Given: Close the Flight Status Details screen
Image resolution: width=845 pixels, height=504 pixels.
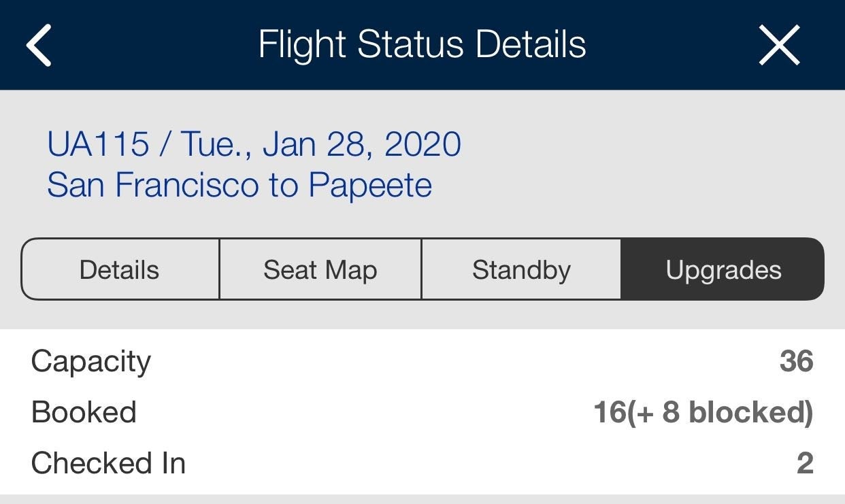Looking at the screenshot, I should [x=779, y=45].
